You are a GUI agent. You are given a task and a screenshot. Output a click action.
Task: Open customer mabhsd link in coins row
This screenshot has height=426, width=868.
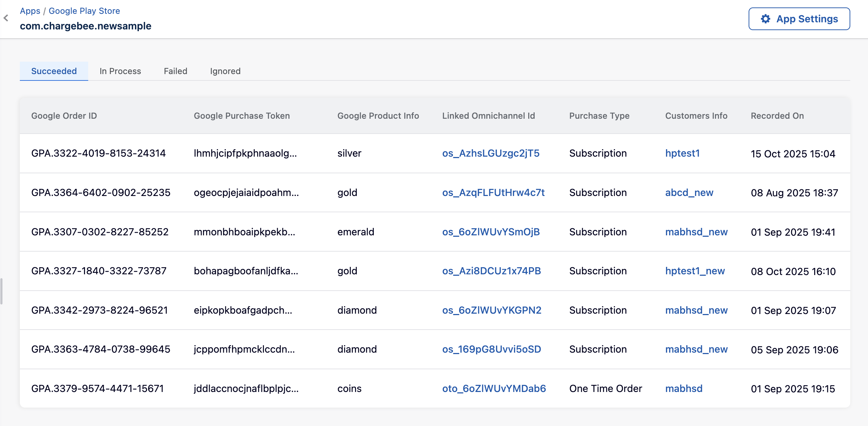coord(683,389)
